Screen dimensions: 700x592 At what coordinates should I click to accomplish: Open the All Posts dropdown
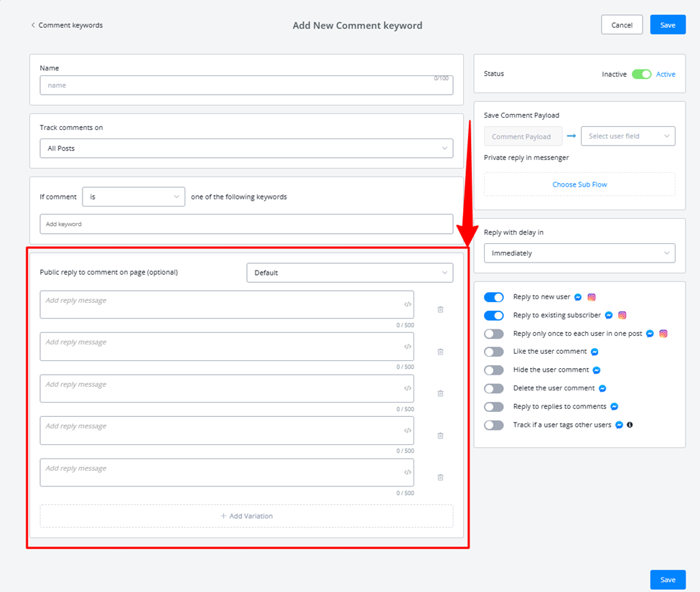[246, 148]
